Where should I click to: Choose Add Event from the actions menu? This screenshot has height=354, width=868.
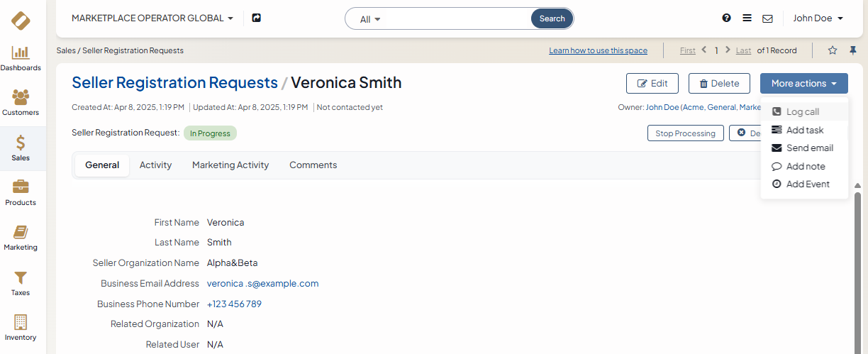[x=804, y=184]
